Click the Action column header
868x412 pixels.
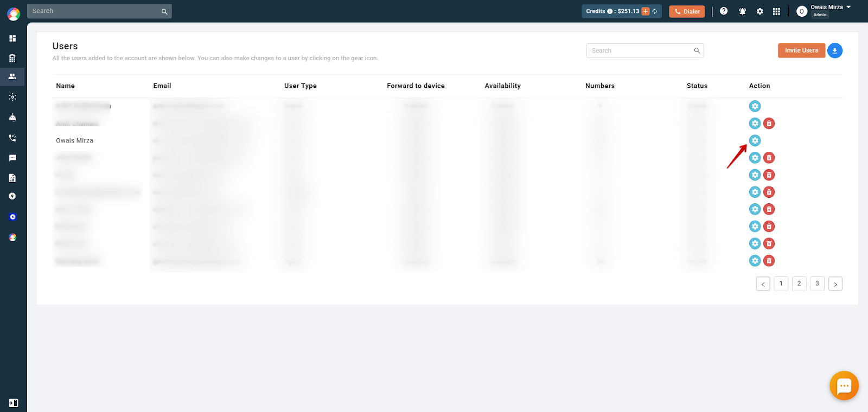[x=759, y=86]
